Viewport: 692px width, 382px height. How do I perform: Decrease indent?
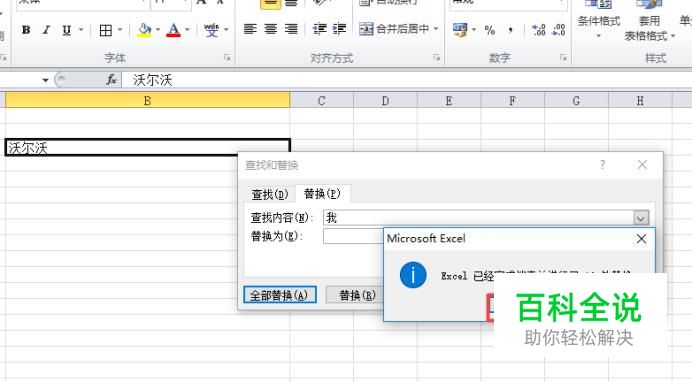[x=319, y=29]
